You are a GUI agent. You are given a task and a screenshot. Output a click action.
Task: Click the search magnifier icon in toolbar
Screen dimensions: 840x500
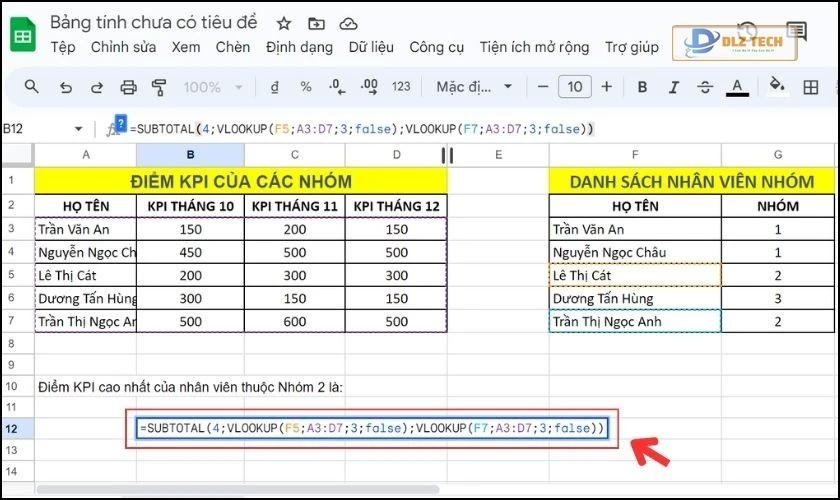[x=32, y=87]
